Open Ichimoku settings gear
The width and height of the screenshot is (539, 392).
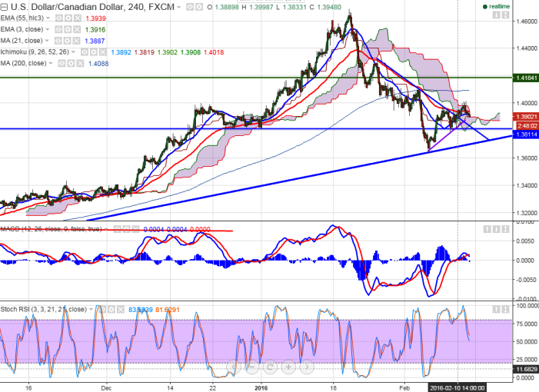point(94,52)
